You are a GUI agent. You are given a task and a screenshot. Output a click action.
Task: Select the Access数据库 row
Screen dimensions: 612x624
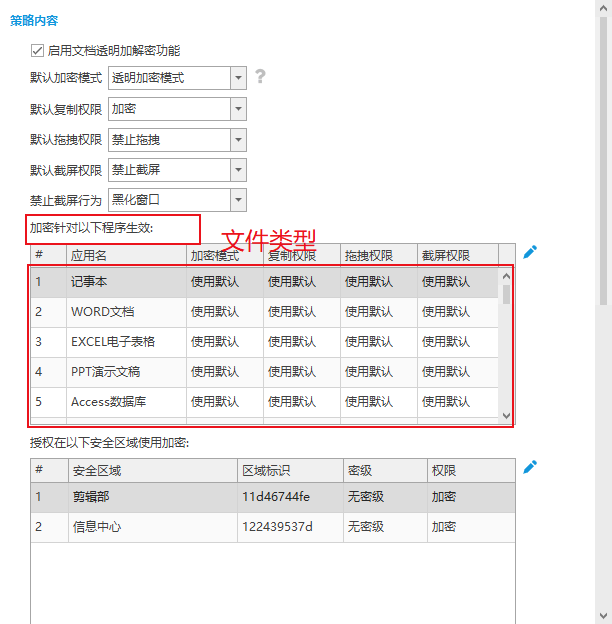pyautogui.click(x=110, y=402)
